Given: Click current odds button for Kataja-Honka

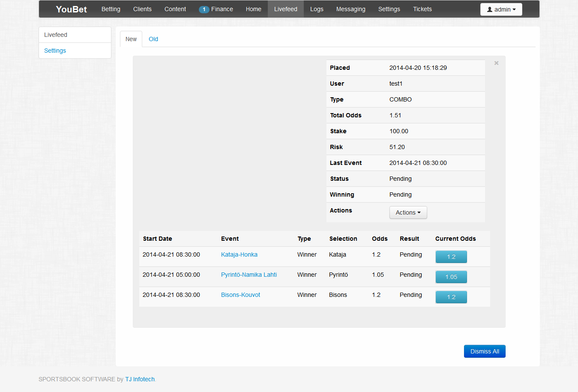Looking at the screenshot, I should [451, 257].
